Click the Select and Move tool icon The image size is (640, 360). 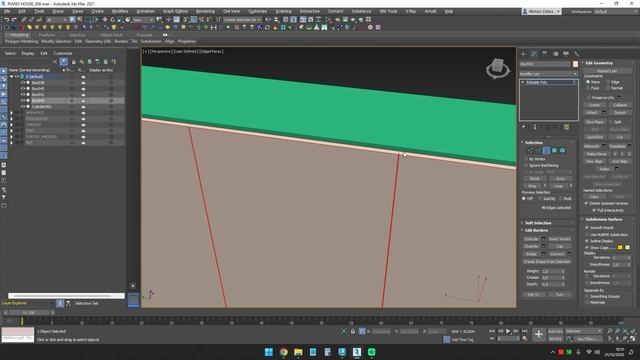point(104,20)
